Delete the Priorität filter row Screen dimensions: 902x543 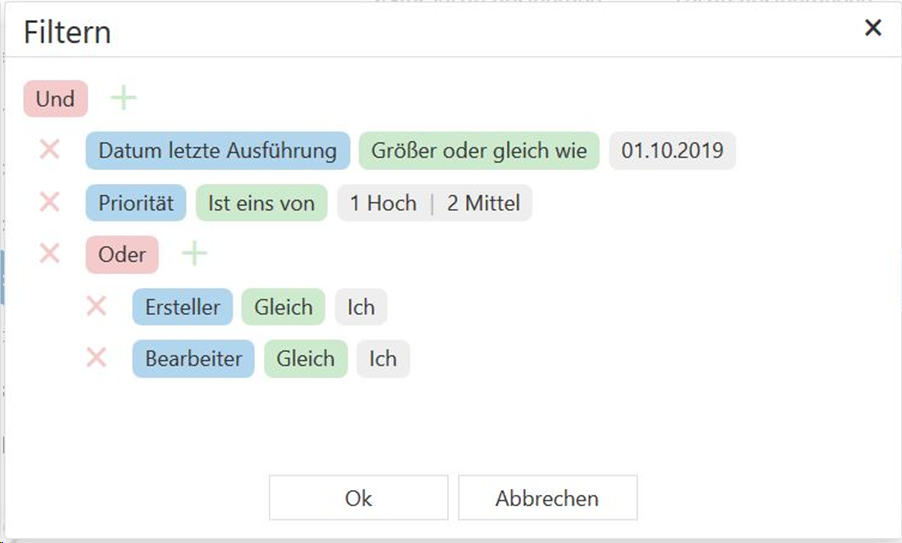click(x=49, y=203)
